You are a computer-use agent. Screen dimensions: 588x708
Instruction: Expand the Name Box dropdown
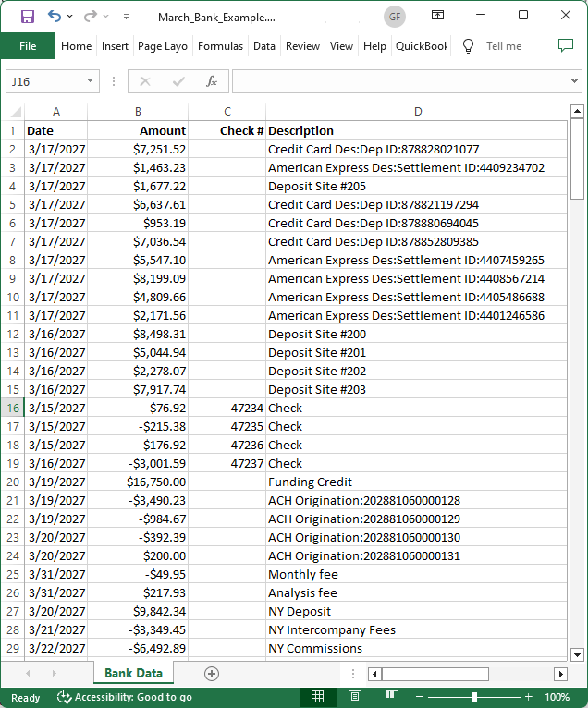pyautogui.click(x=90, y=81)
